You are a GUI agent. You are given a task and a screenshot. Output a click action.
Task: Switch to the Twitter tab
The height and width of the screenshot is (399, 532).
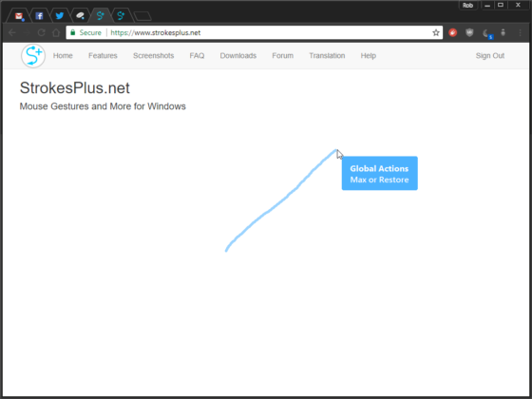(x=60, y=16)
